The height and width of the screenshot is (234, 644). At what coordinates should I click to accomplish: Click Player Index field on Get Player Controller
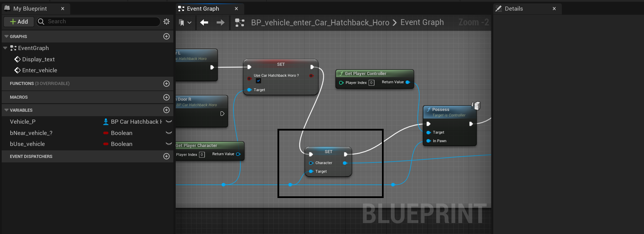[x=371, y=83]
